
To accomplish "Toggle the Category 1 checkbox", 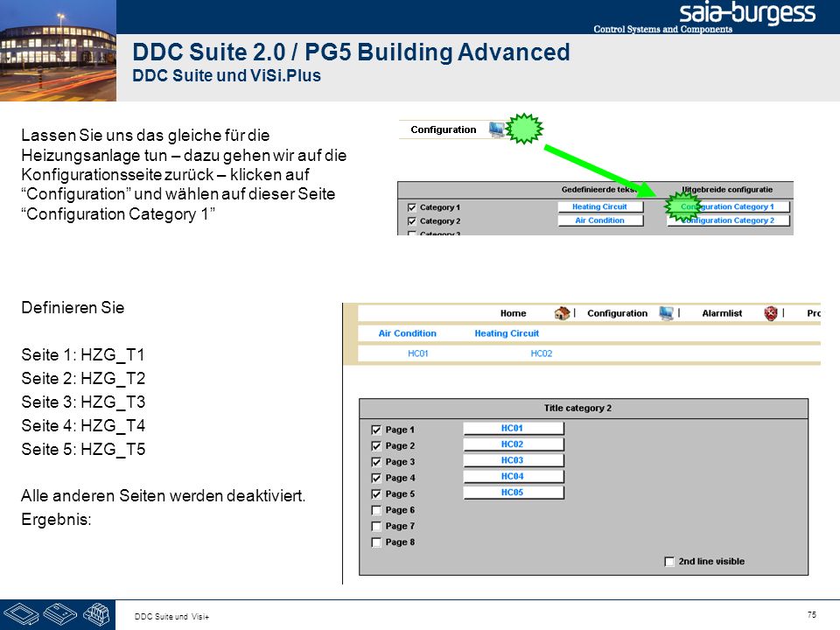I will 412,207.
